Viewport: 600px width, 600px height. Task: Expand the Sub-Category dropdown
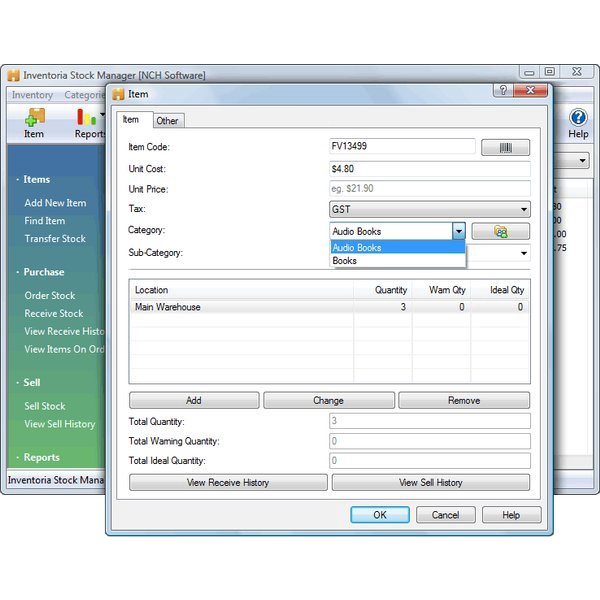523,253
